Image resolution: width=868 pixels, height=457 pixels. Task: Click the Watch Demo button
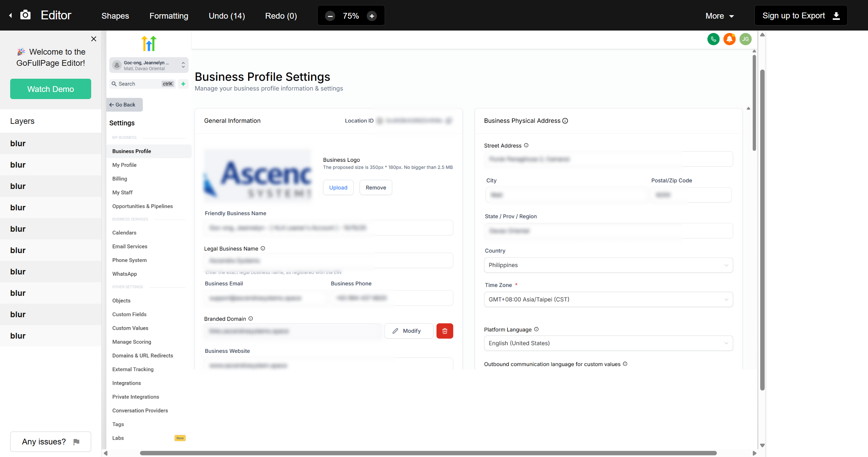tap(51, 89)
